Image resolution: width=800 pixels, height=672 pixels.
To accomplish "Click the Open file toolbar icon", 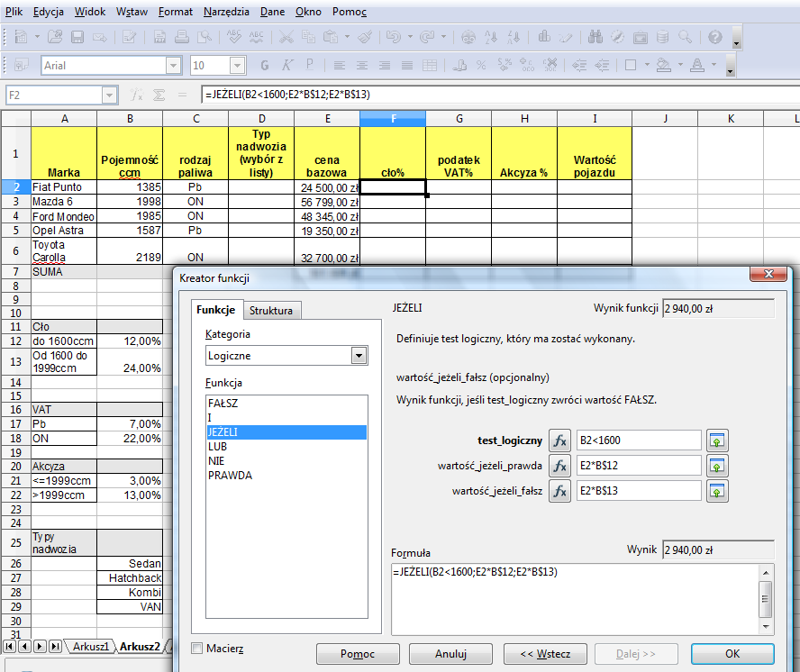I will click(x=55, y=37).
